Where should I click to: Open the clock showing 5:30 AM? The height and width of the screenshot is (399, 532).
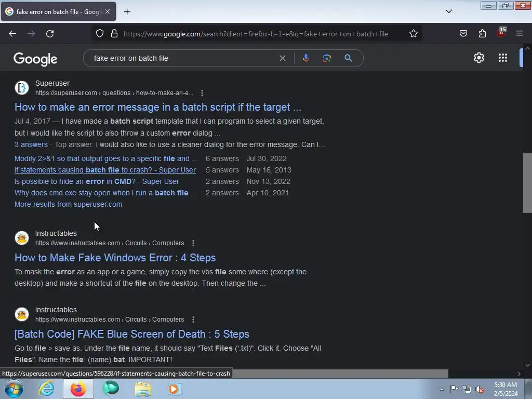coord(506,389)
